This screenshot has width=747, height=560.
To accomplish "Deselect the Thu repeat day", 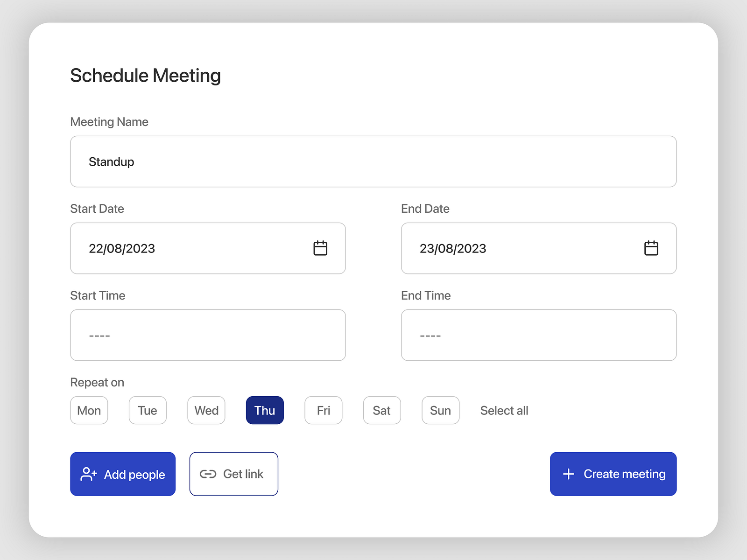I will (265, 410).
